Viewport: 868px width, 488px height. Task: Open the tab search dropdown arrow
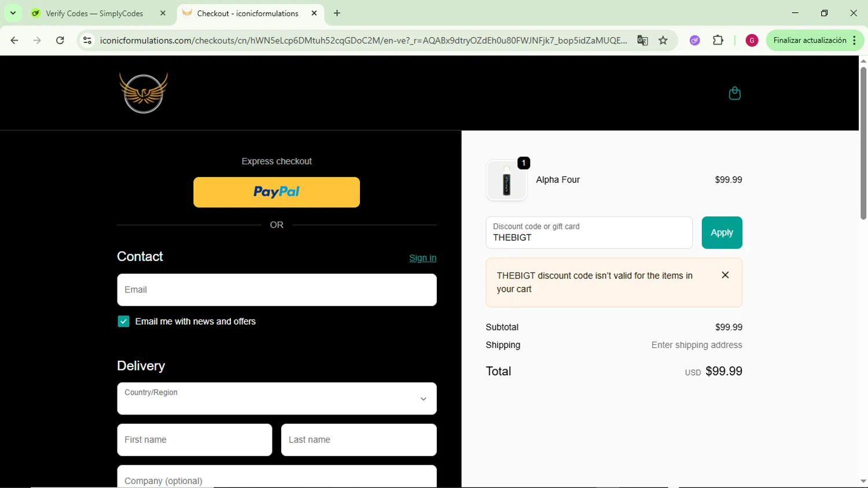(x=13, y=13)
